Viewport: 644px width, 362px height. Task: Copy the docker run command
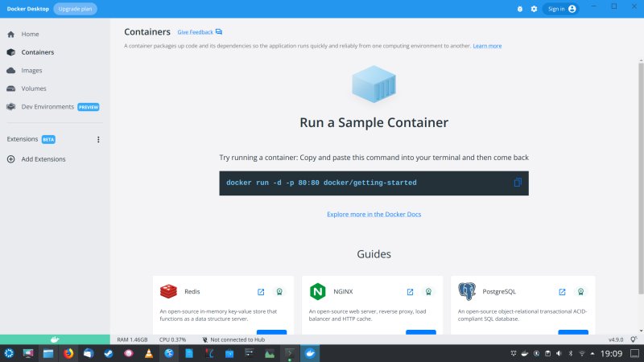[518, 183]
